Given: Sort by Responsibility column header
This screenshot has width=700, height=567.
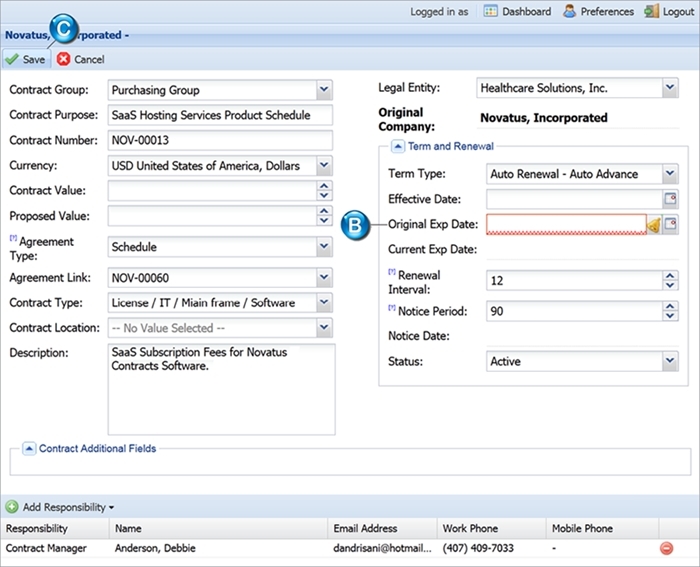Looking at the screenshot, I should coord(55,528).
